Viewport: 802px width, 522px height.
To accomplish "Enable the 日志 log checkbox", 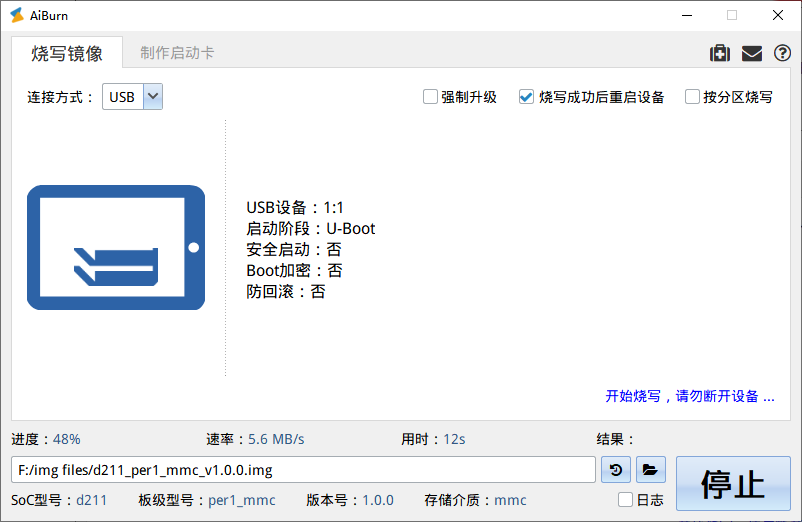I will coord(626,500).
